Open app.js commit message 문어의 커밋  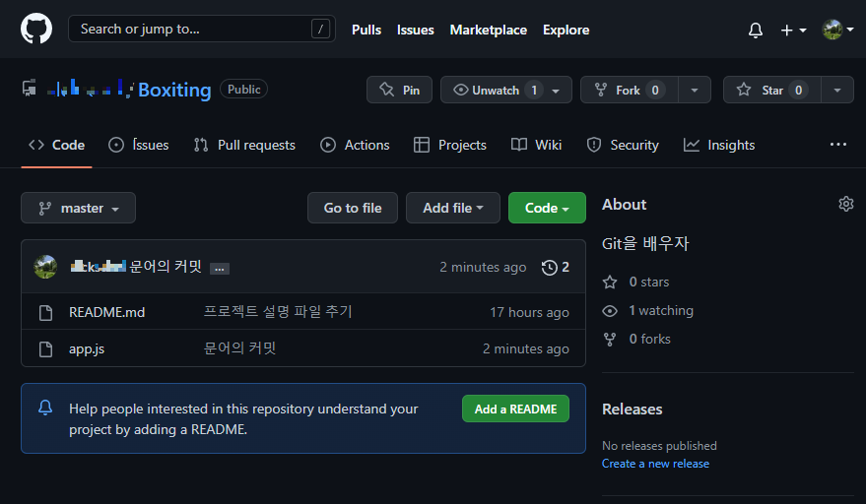pyautogui.click(x=239, y=348)
